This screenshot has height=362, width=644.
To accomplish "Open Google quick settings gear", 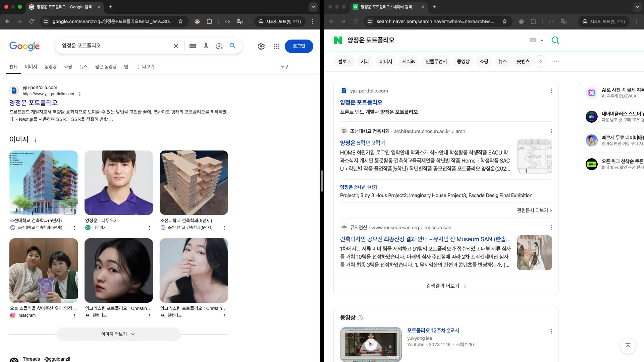I will click(x=261, y=46).
